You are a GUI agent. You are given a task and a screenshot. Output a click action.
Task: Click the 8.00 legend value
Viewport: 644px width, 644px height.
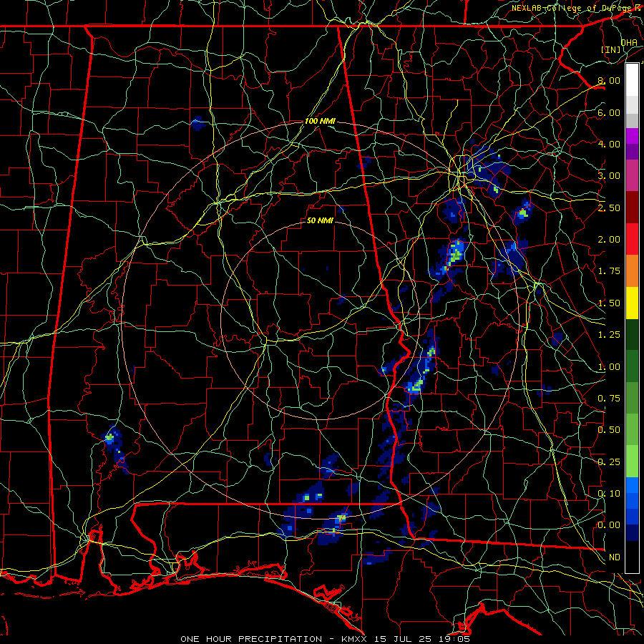[609, 80]
